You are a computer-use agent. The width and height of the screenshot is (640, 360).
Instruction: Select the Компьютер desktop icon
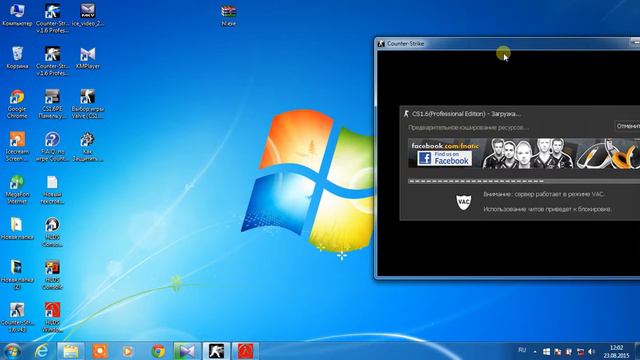tap(17, 15)
